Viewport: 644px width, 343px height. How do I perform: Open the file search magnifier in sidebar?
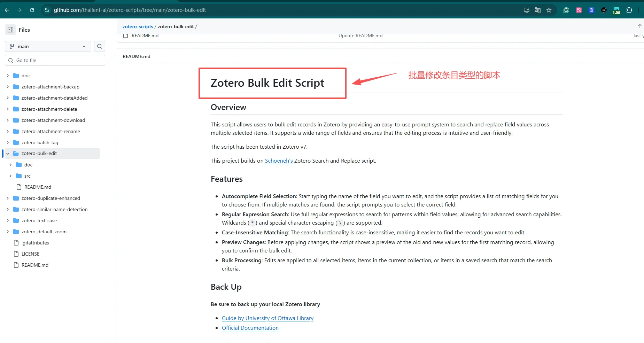[100, 46]
